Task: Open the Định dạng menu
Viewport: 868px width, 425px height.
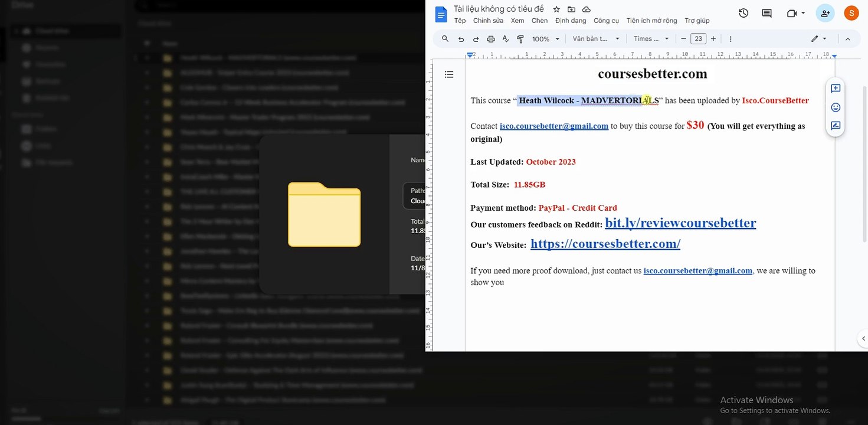Action: coord(571,21)
